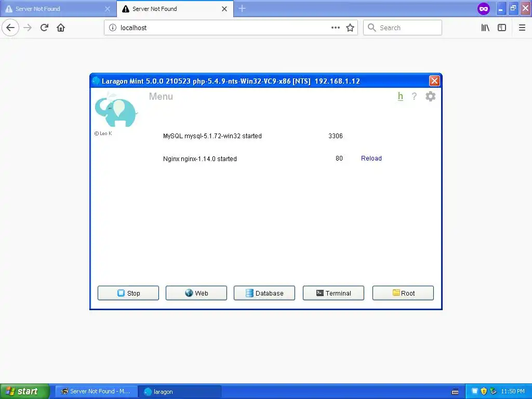The height and width of the screenshot is (399, 532).
Task: Click the Laragon elephant logo
Action: 116,110
